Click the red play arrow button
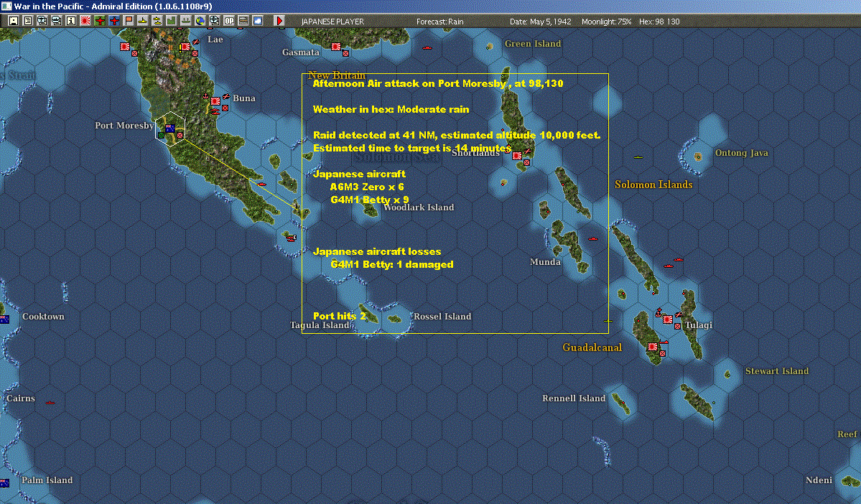This screenshot has height=504, width=861. [279, 21]
